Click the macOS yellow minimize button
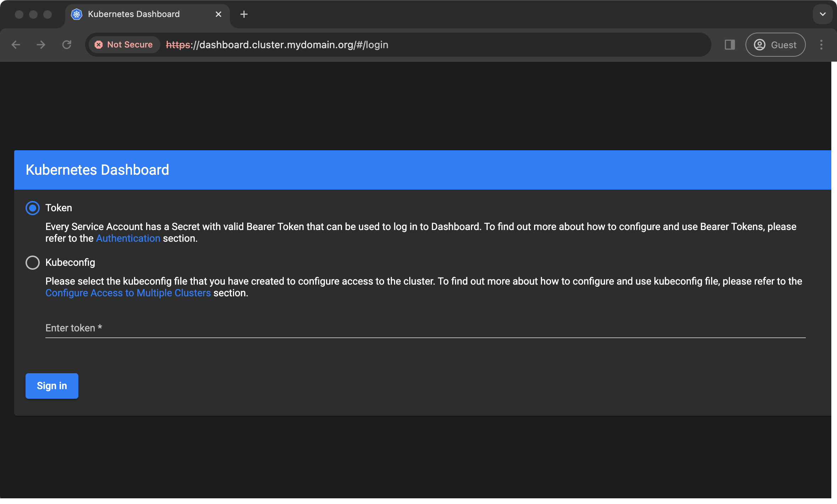Image resolution: width=837 pixels, height=504 pixels. click(33, 14)
